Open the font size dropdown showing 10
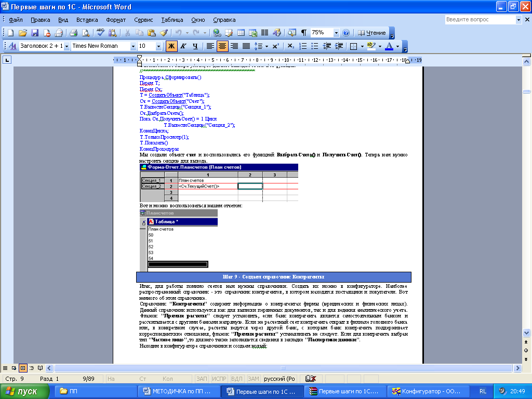 coord(158,46)
